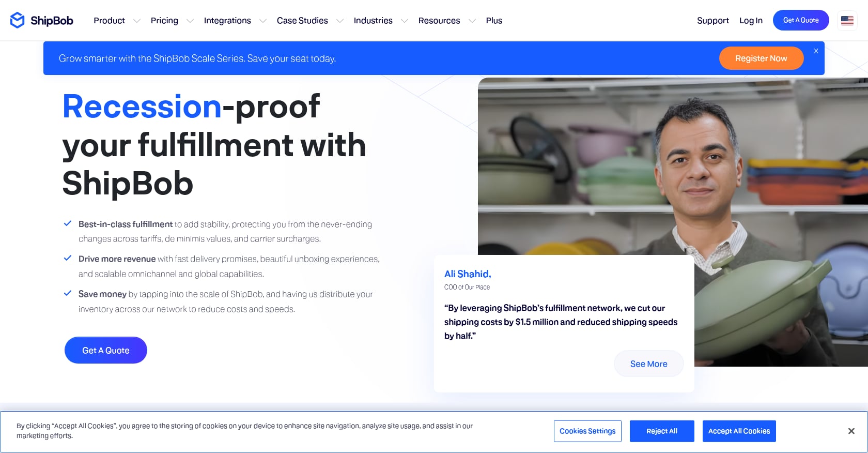Screen dimensions: 868x453
Task: Dismiss the cookie consent banner with X
Action: point(851,431)
